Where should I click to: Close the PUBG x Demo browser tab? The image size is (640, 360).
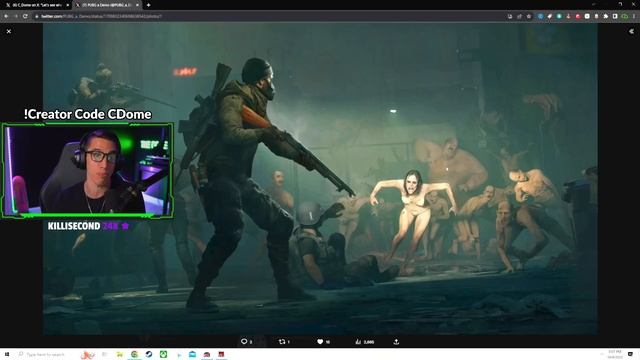(x=137, y=5)
